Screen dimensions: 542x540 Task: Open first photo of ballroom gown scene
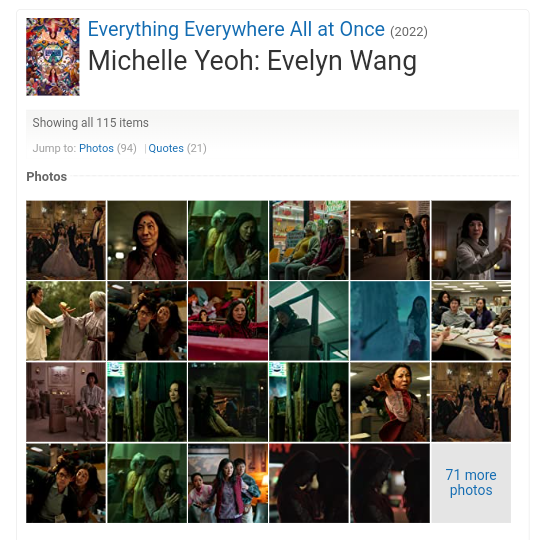pos(66,240)
